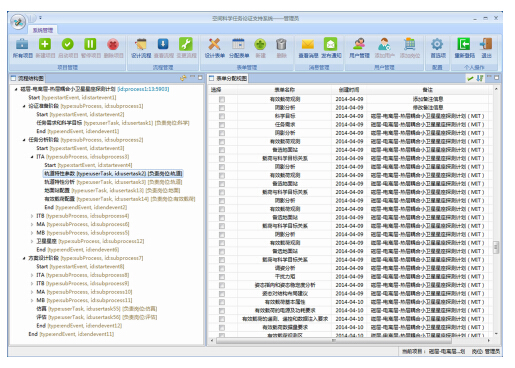Collapse the subprocess7 方案设计阶段 node
Screen dimensions: 515x368
(24, 258)
